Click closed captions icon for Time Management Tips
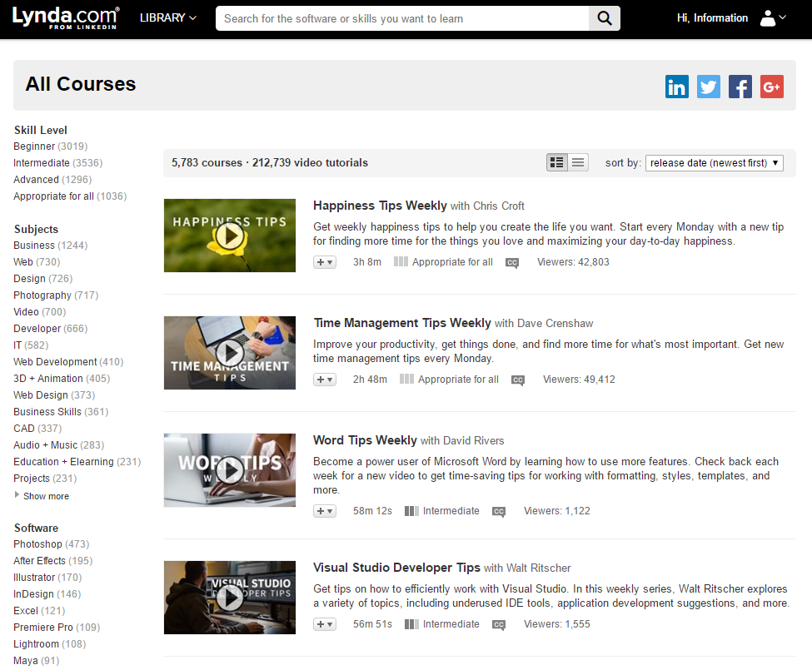The width and height of the screenshot is (812, 670). [518, 380]
